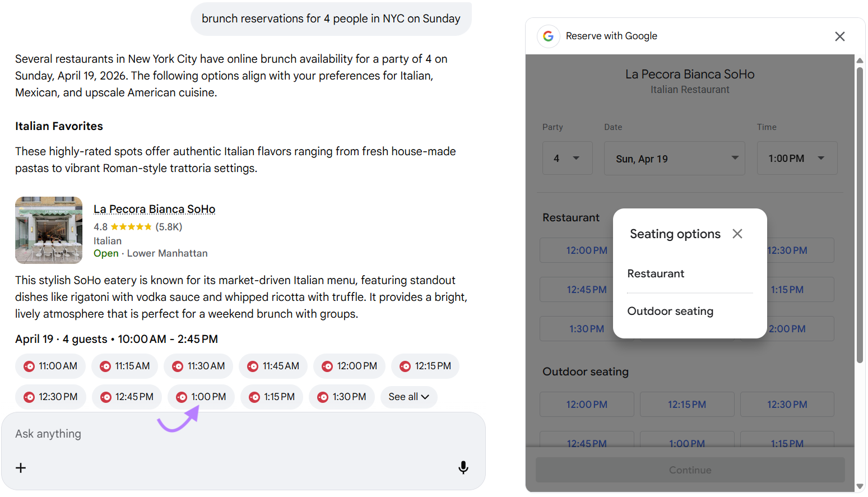Click the plus attachment icon in chat input

(x=21, y=467)
